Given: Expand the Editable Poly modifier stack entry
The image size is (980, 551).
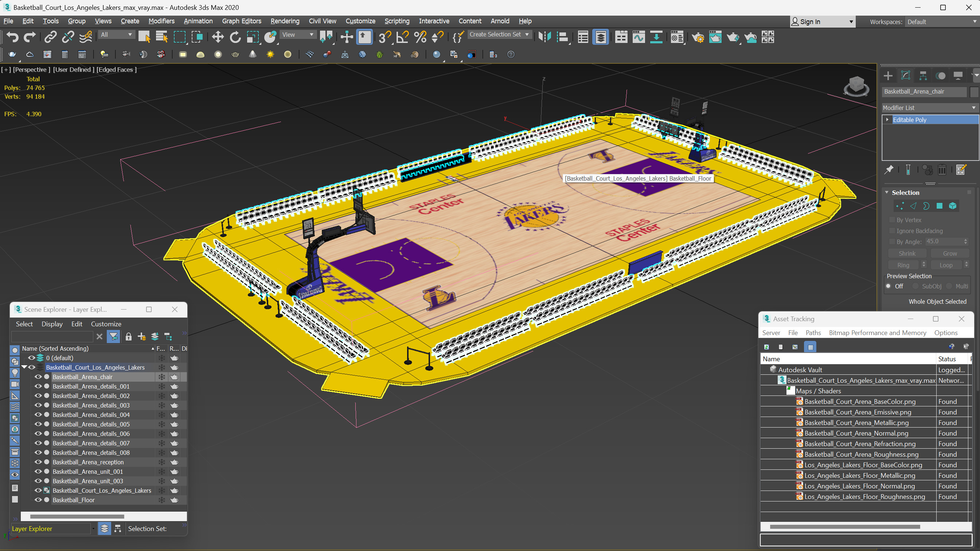Looking at the screenshot, I should click(887, 120).
